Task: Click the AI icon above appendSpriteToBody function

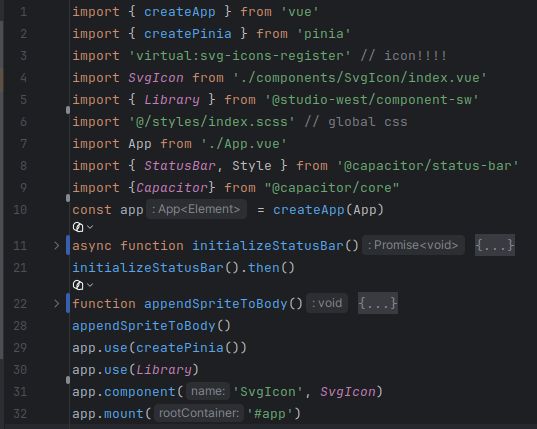Action: (x=78, y=285)
